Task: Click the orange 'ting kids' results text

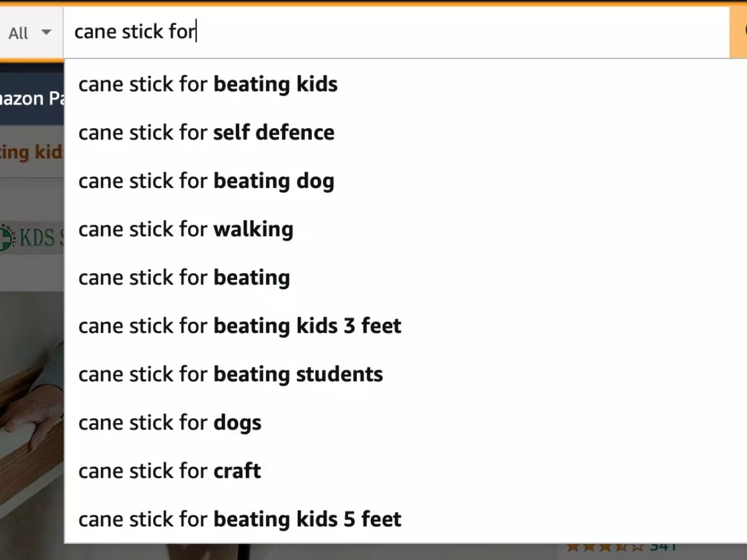Action: 28,152
